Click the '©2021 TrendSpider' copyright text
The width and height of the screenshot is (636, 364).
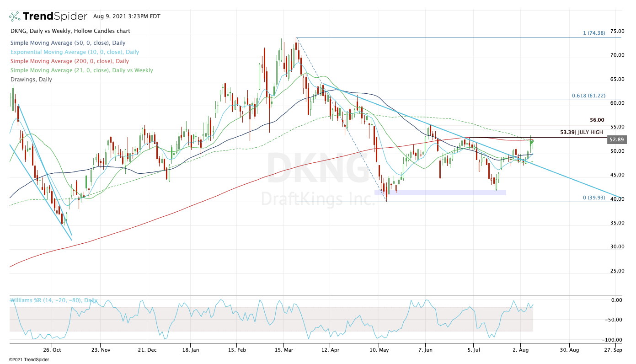(x=29, y=360)
